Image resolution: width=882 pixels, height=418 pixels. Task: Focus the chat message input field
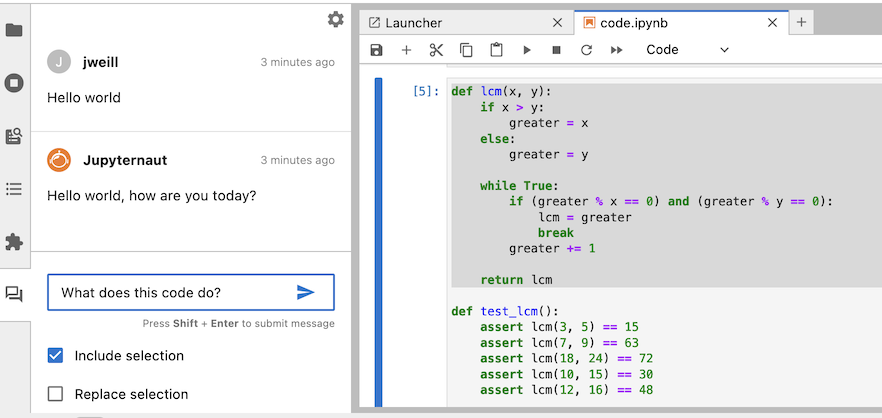coord(191,293)
